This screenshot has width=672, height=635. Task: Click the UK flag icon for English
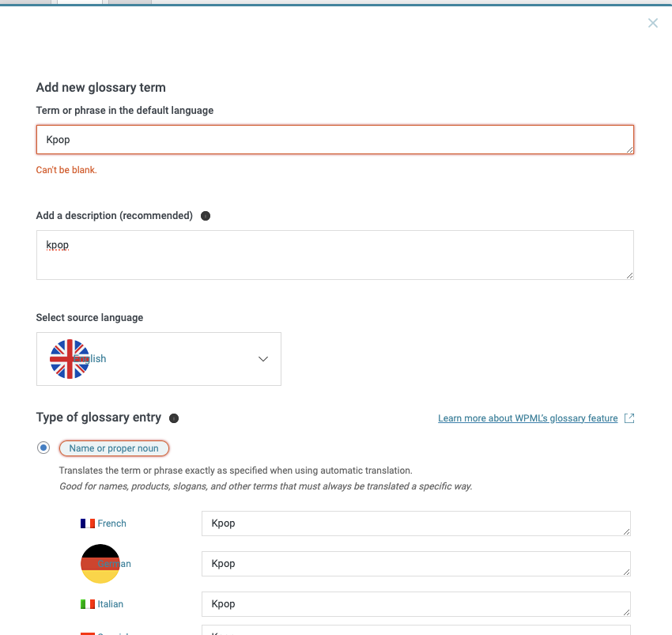pos(70,359)
